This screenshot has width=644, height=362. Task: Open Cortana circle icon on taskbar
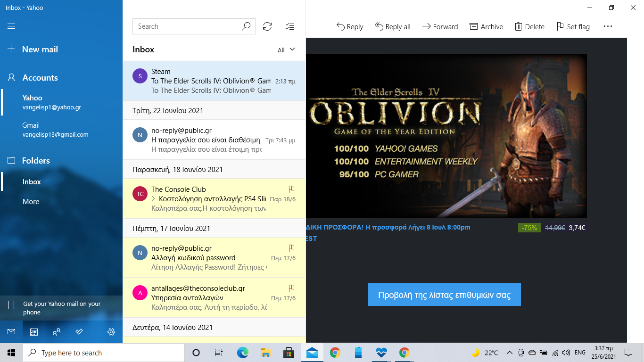pyautogui.click(x=196, y=353)
